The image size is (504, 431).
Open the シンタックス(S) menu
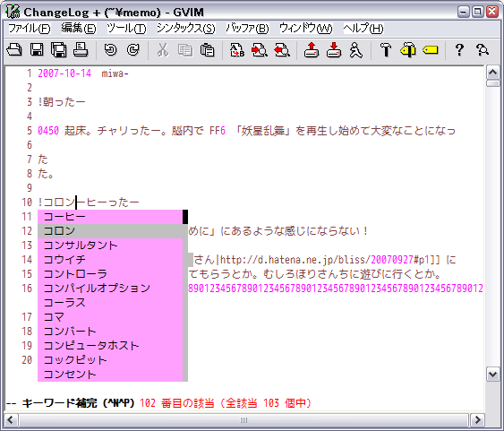pos(186,29)
